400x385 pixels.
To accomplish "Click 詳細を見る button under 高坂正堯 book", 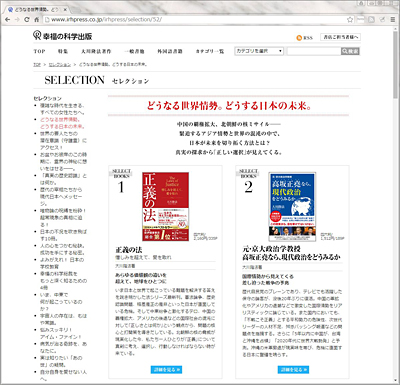I will coord(293,369).
